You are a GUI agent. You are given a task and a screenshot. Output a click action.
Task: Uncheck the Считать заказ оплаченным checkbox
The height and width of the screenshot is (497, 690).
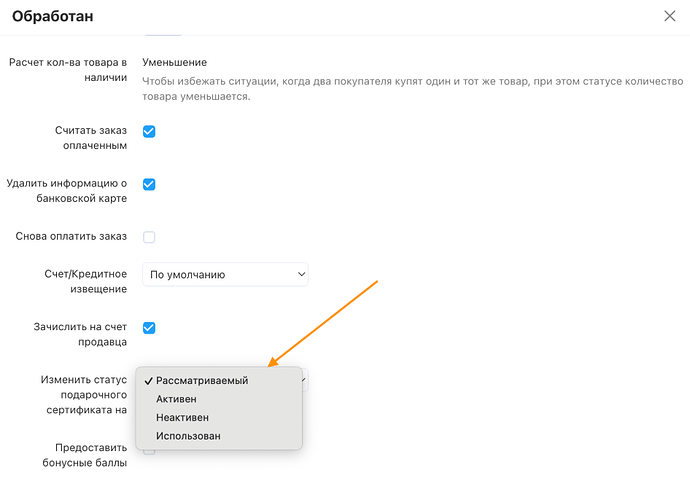(x=149, y=131)
